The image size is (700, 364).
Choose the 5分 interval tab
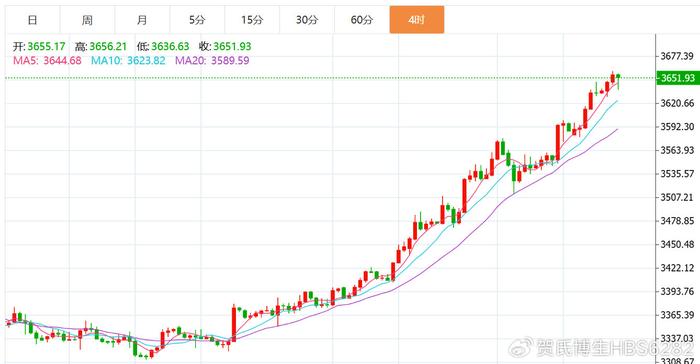(x=197, y=20)
